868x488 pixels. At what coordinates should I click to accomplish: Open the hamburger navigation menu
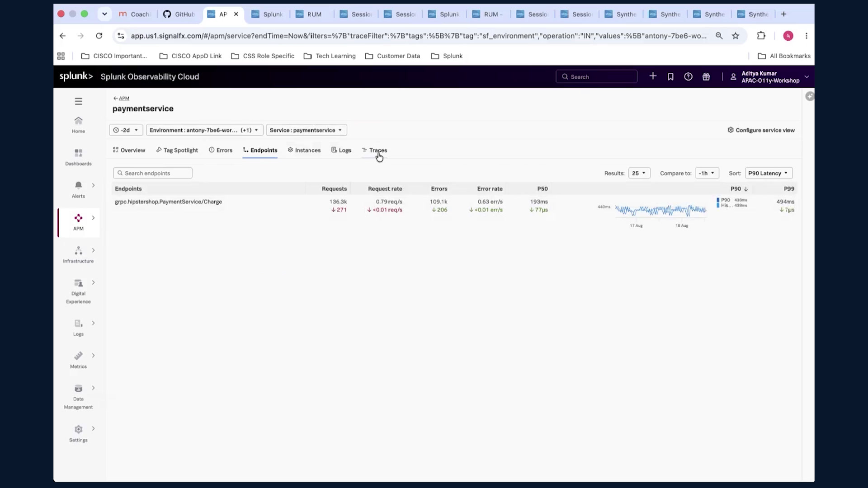(78, 101)
